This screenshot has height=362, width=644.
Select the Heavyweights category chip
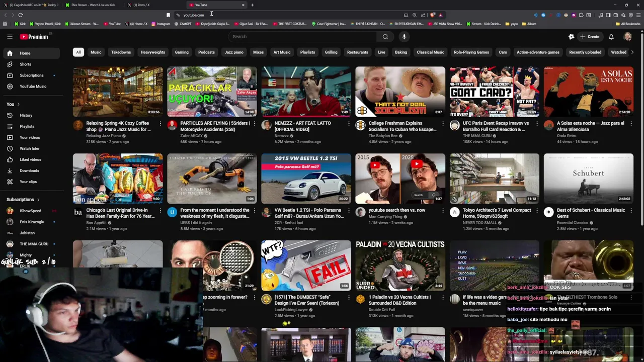(153, 52)
